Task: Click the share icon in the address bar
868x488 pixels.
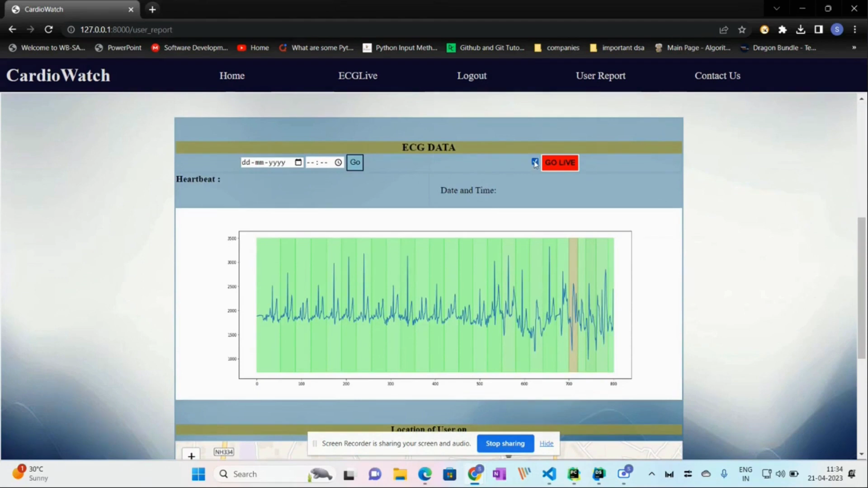Action: [x=724, y=29]
